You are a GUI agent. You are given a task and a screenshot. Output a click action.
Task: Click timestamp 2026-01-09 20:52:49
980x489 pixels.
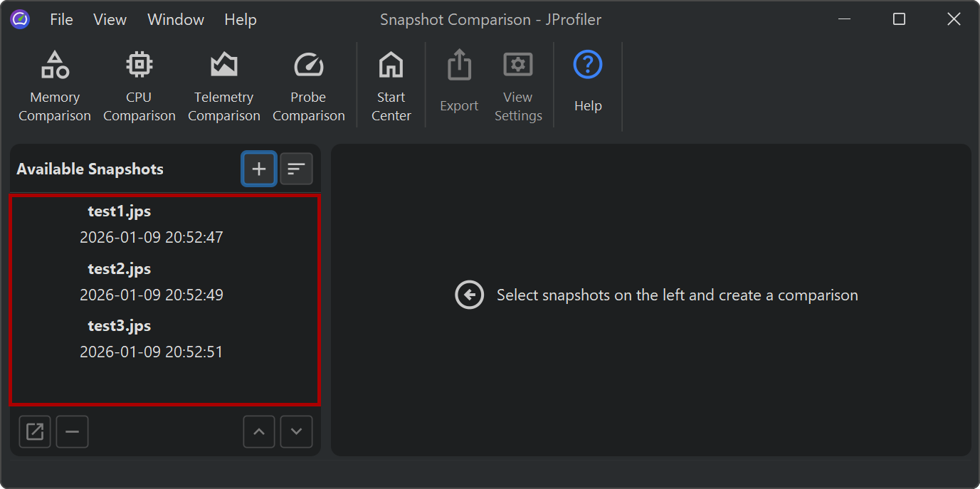coord(152,295)
